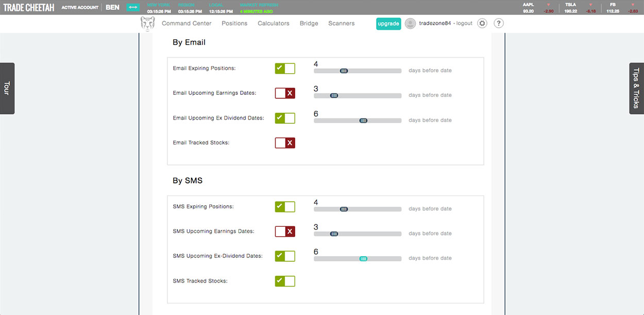The height and width of the screenshot is (315, 644).
Task: Open the help question mark icon
Action: (x=498, y=23)
